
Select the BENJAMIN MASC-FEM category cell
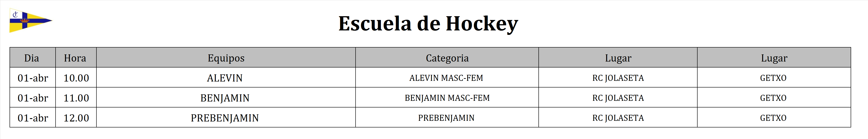click(x=447, y=98)
